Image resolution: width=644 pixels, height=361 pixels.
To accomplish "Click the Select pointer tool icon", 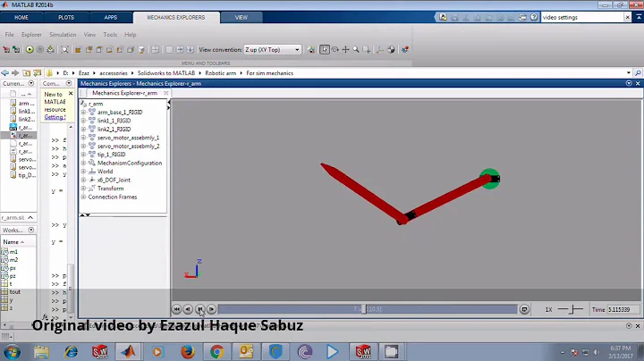I will [325, 50].
